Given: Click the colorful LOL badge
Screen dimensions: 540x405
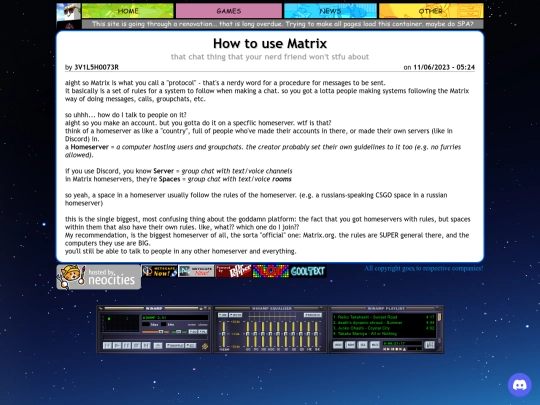Looking at the screenshot, I should tap(271, 271).
